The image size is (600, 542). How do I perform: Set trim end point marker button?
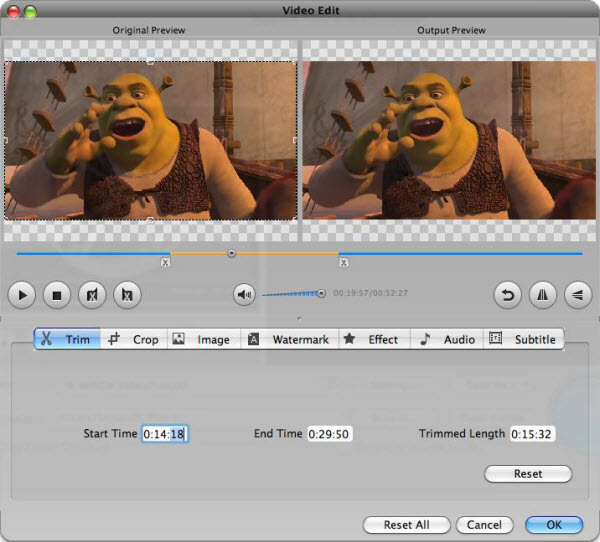point(127,295)
